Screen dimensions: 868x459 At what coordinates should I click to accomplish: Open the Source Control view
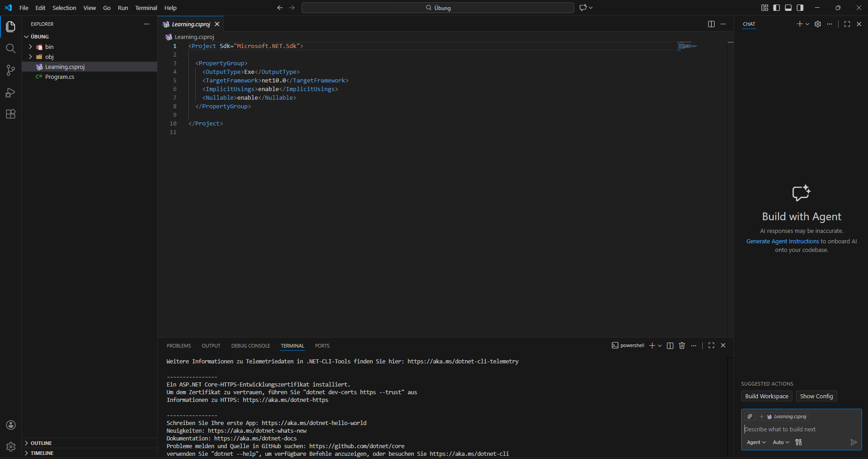coord(10,70)
